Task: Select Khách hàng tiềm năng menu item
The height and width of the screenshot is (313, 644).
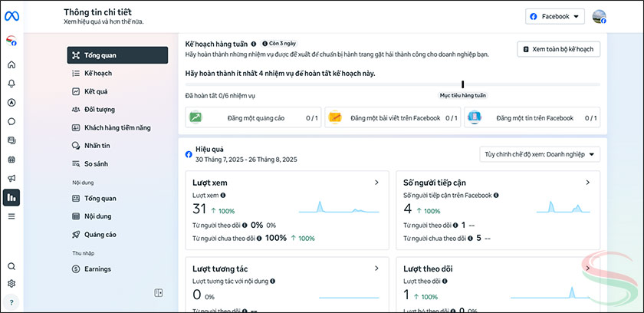Action: [x=117, y=127]
